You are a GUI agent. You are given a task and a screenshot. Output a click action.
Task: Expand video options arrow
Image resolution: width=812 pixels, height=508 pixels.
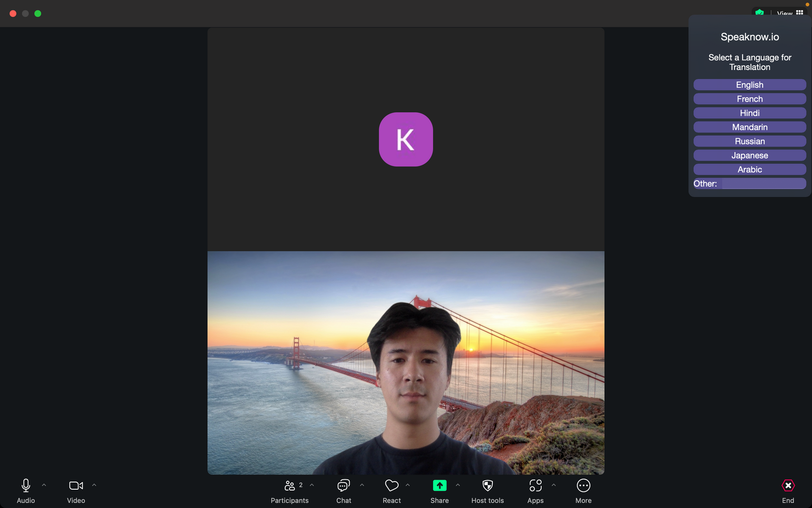94,485
